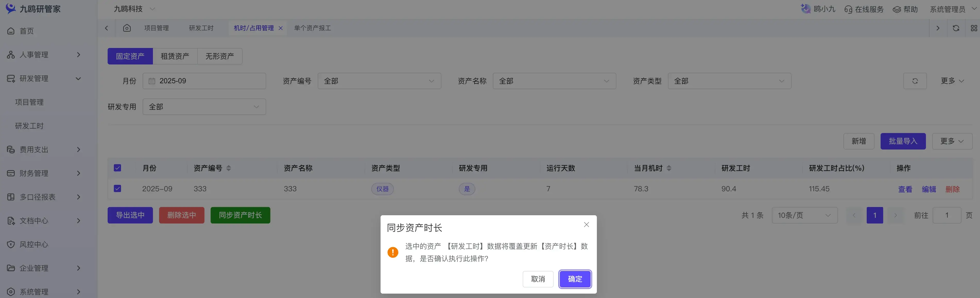This screenshot has width=980, height=298.
Task: Switch to the 单个资产报工 tab
Action: point(312,28)
